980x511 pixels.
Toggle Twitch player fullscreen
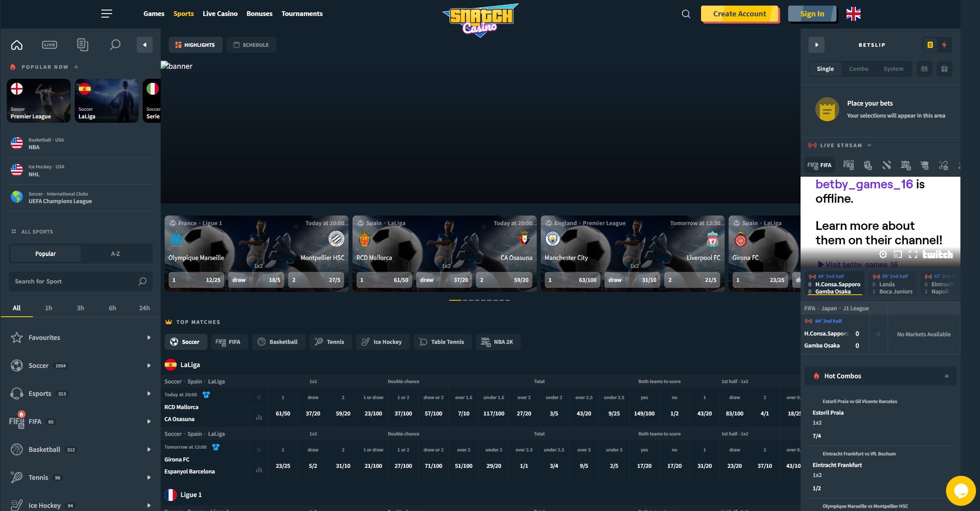click(x=913, y=254)
